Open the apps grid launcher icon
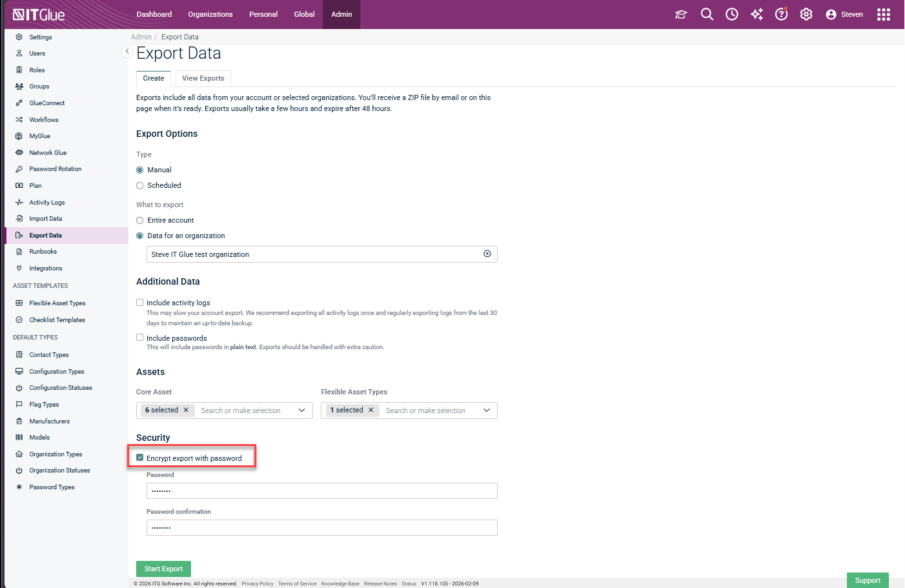 pos(883,14)
